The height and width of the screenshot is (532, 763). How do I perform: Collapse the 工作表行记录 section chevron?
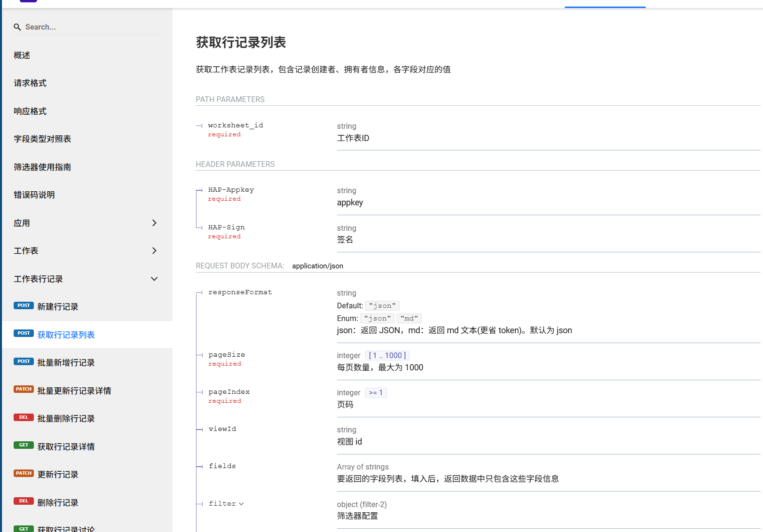tap(154, 279)
